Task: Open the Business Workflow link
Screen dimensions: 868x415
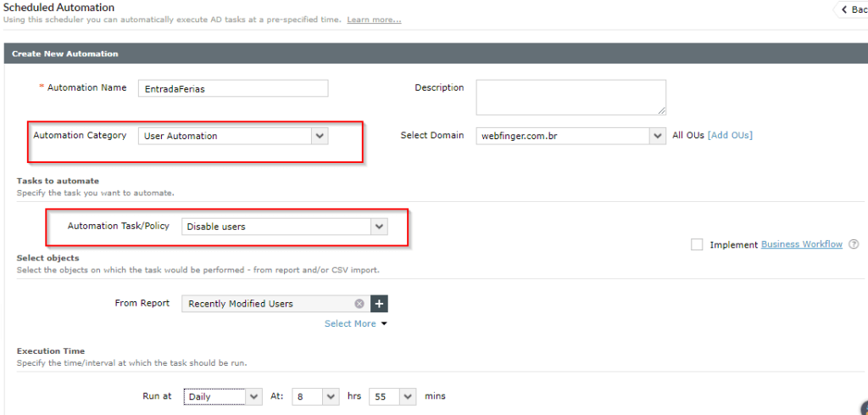Action: pos(802,244)
